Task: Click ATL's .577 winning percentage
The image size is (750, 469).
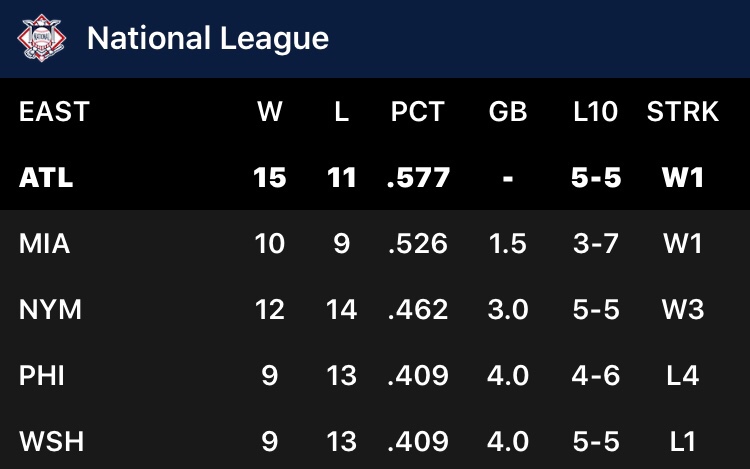Action: coord(417,178)
